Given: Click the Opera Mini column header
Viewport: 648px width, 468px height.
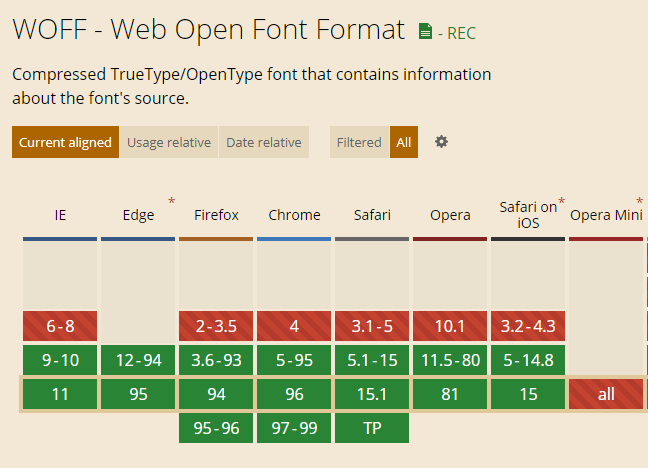Looking at the screenshot, I should pos(606,215).
